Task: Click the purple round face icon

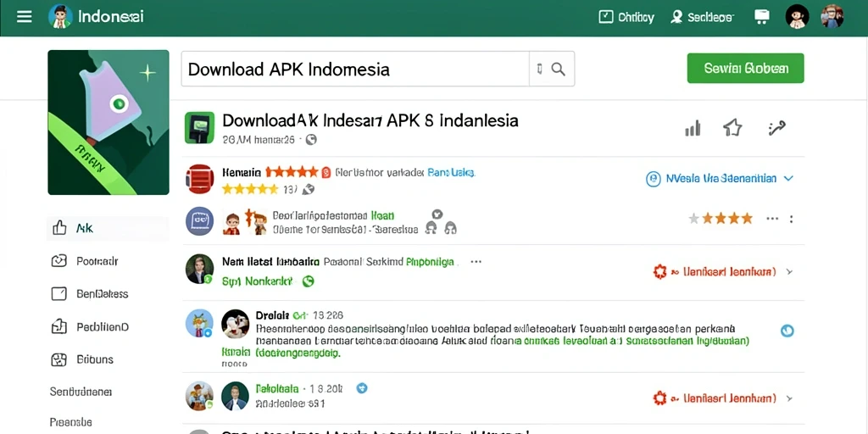Action: coord(199,221)
